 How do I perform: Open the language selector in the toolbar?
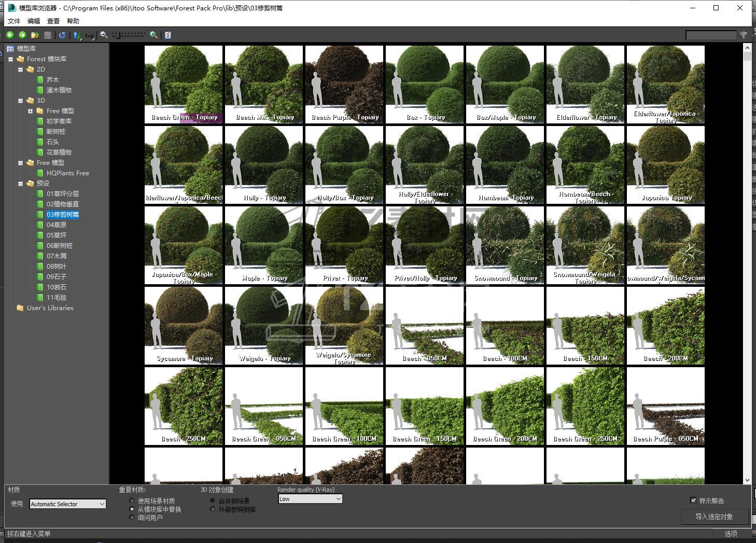tap(90, 36)
